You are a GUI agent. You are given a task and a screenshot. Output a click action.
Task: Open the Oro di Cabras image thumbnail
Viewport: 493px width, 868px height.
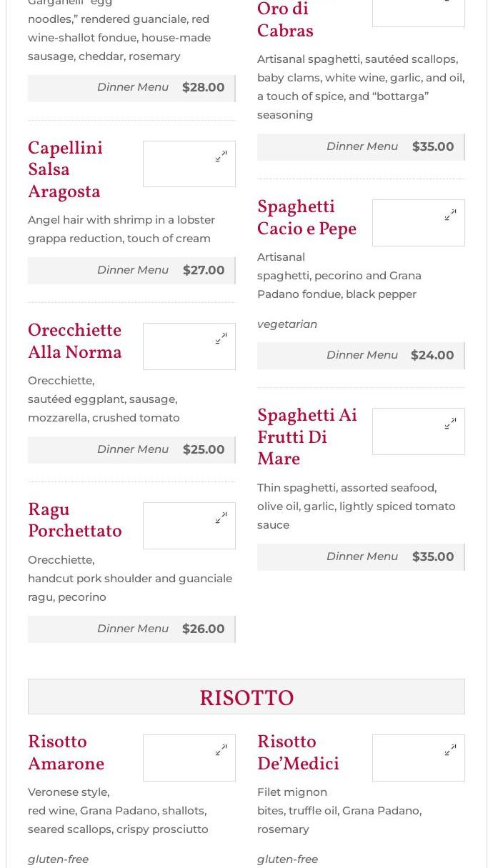pyautogui.click(x=419, y=12)
